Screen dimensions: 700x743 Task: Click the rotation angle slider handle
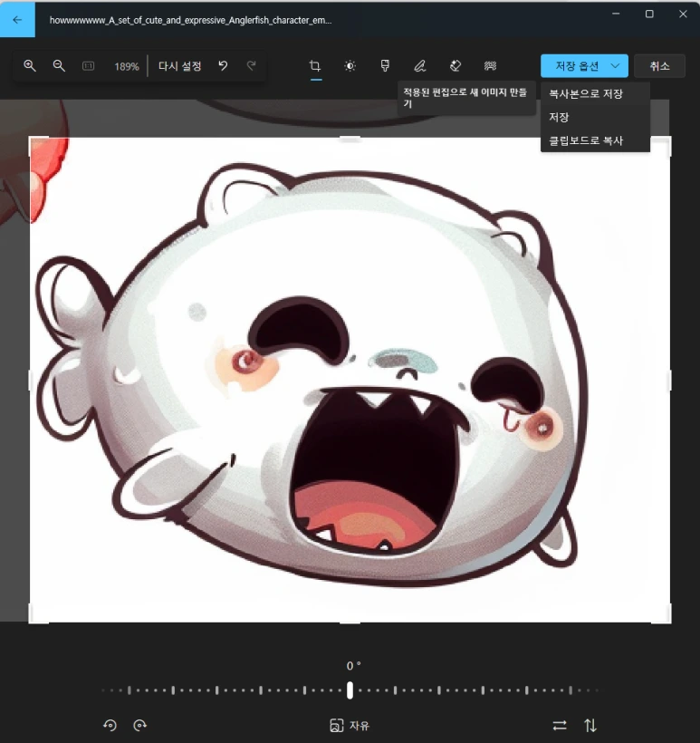(350, 690)
